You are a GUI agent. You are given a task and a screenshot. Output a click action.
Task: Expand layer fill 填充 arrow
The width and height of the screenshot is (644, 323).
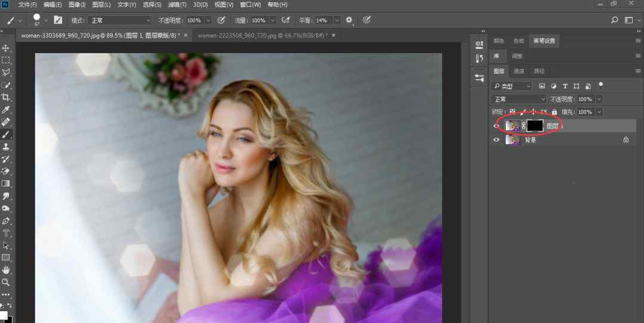click(599, 112)
